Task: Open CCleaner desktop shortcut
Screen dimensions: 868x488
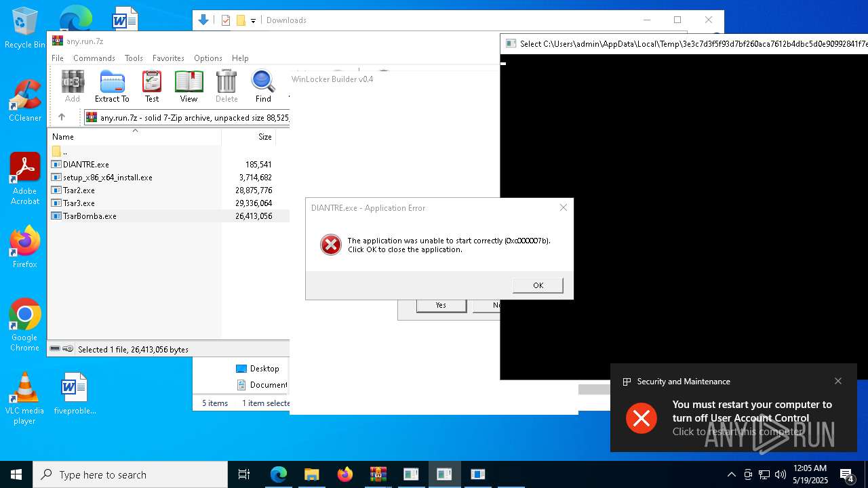Action: point(24,101)
